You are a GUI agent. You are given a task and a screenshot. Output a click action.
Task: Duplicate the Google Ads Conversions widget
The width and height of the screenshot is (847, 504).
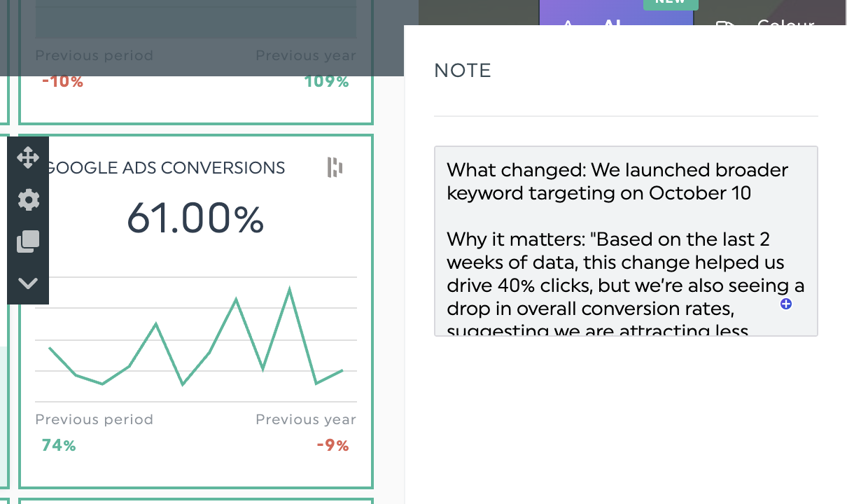point(28,241)
